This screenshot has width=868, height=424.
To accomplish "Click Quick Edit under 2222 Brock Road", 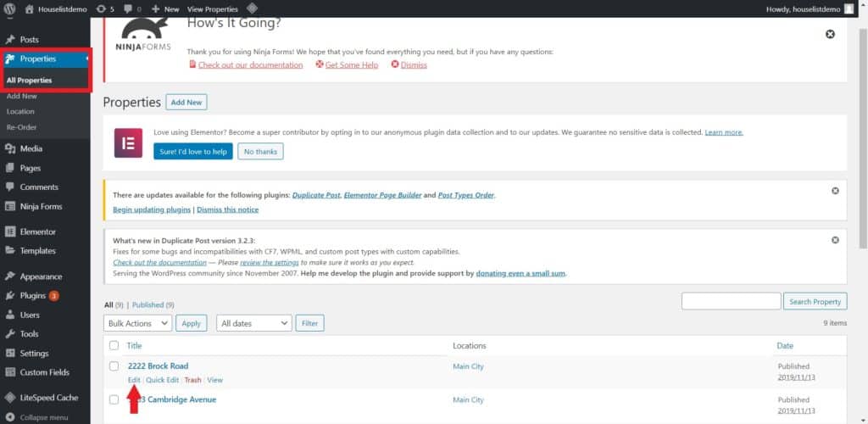I will pos(162,380).
